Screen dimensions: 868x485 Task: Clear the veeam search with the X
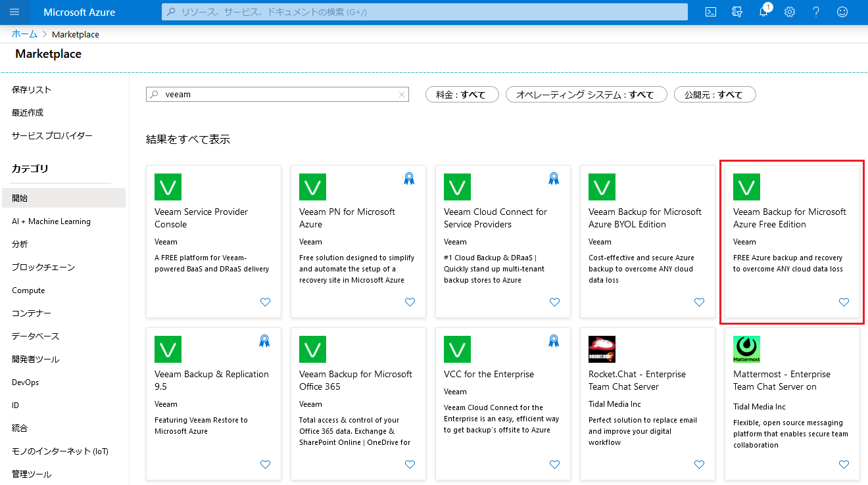402,95
